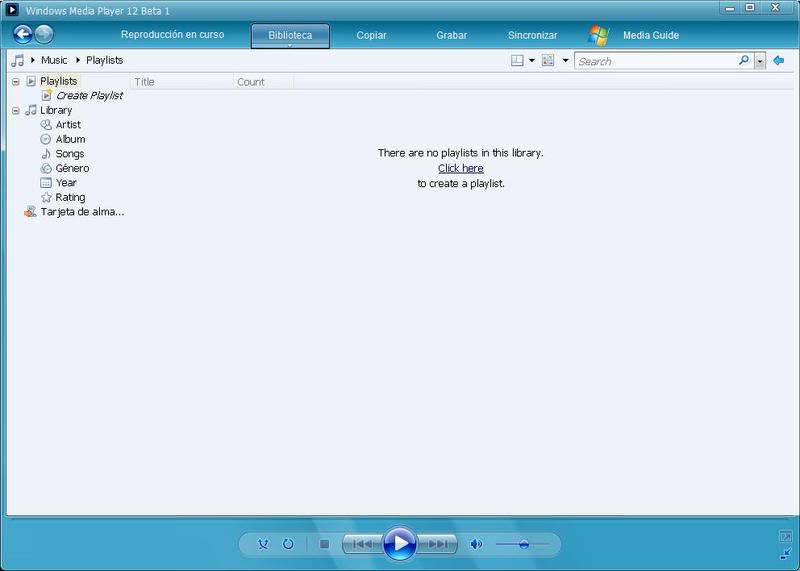This screenshot has width=800, height=571.
Task: Click the search magnifier icon
Action: click(743, 61)
